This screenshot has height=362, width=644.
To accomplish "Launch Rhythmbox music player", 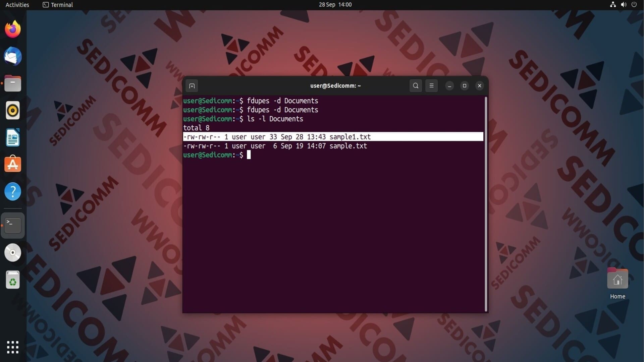I will (x=13, y=110).
